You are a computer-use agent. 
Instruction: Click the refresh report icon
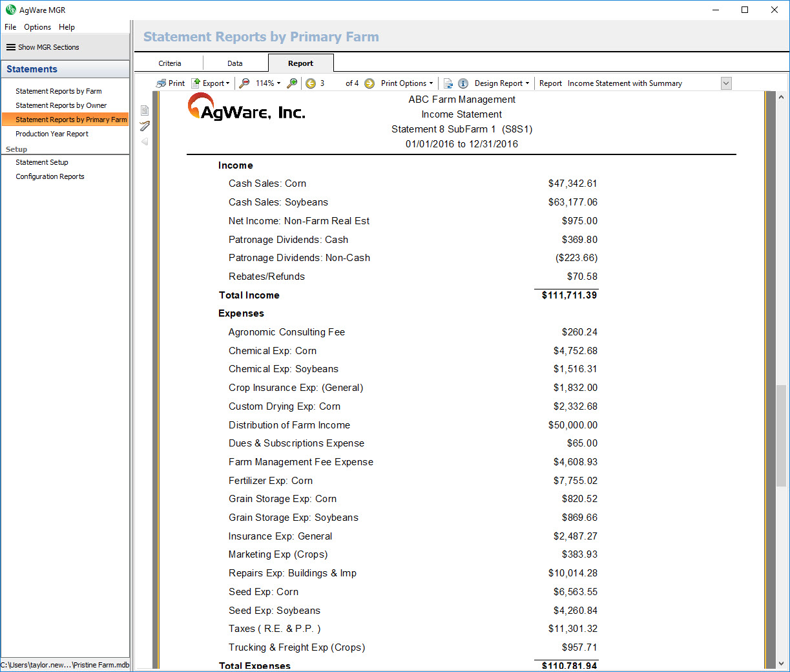pos(448,83)
